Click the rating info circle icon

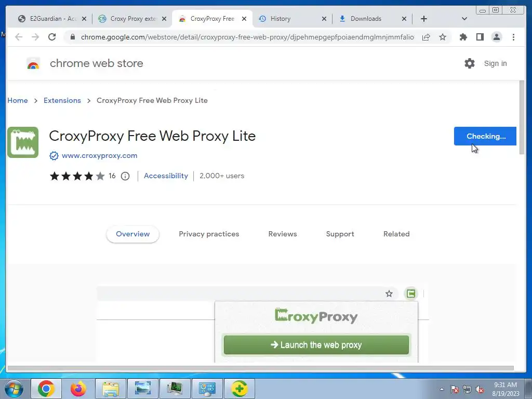[x=125, y=176]
